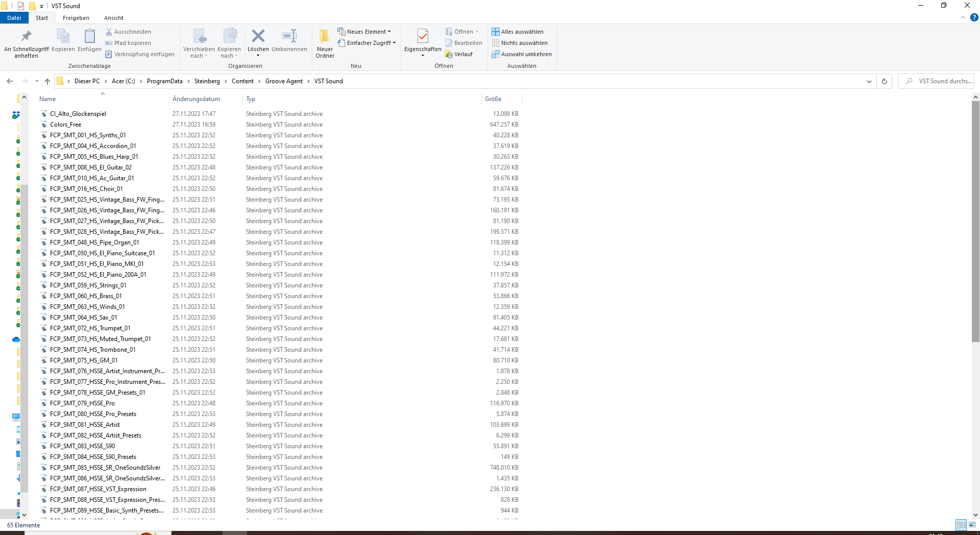
Task: Open the Öffnen dropdown in ribbon
Action: tap(477, 32)
